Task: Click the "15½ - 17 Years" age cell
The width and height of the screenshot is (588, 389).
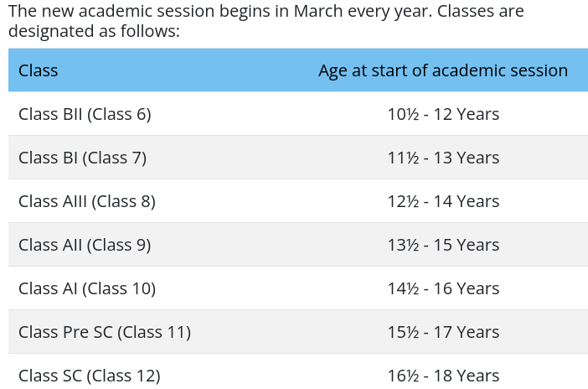Action: tap(443, 332)
